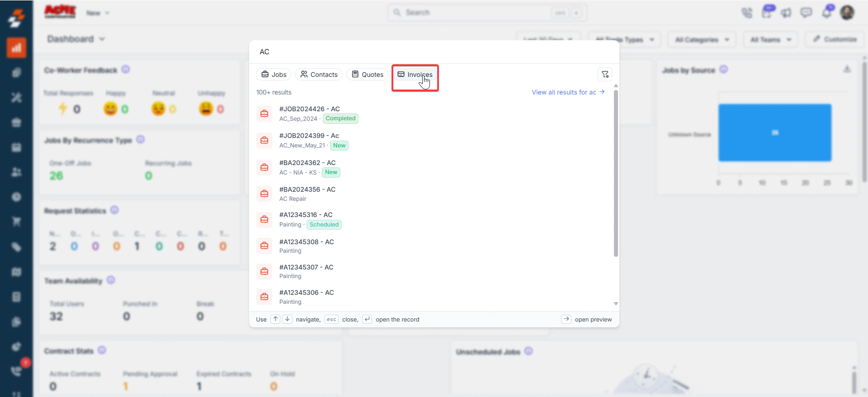The height and width of the screenshot is (397, 868).
Task: Click the enter key open record hint
Action: (367, 319)
